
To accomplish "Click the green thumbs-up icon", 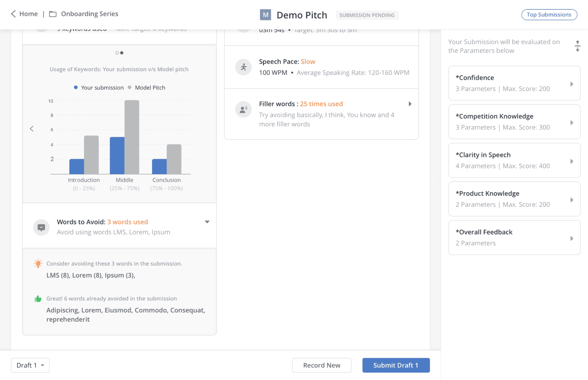I will click(38, 299).
